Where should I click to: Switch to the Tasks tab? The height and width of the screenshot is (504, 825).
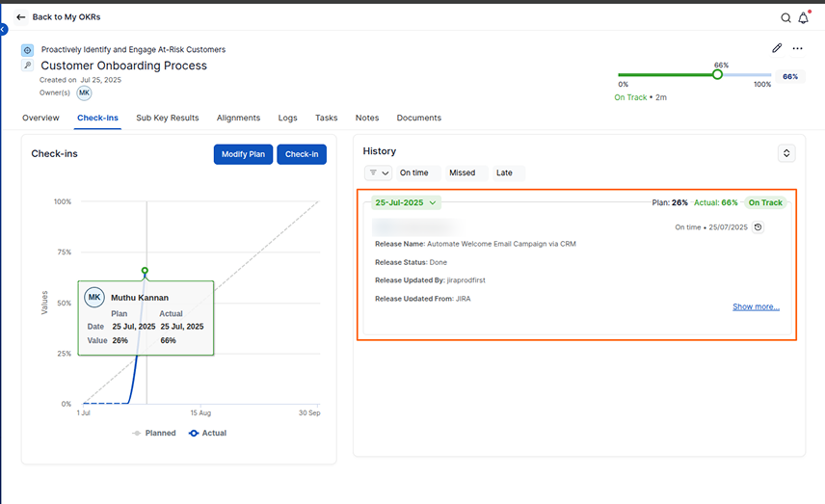(326, 118)
